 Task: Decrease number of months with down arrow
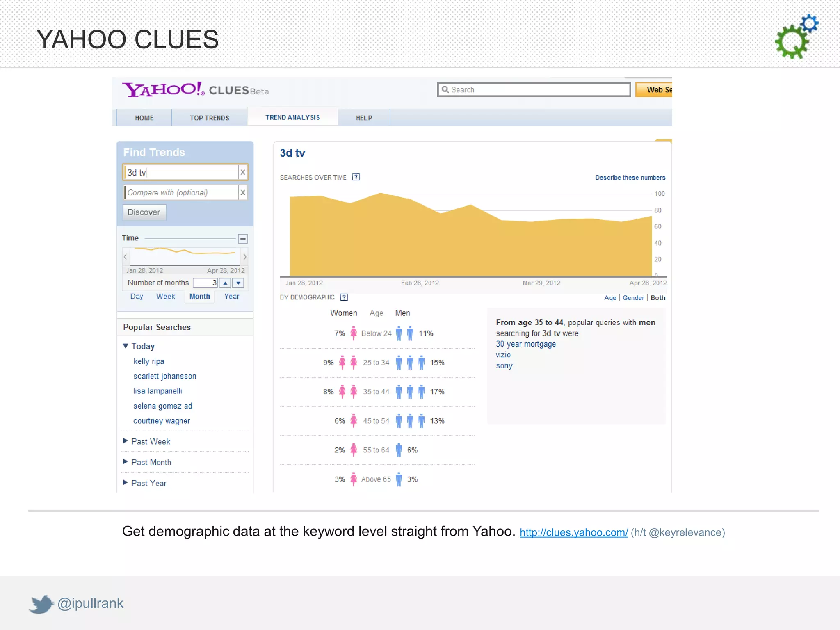click(x=238, y=283)
